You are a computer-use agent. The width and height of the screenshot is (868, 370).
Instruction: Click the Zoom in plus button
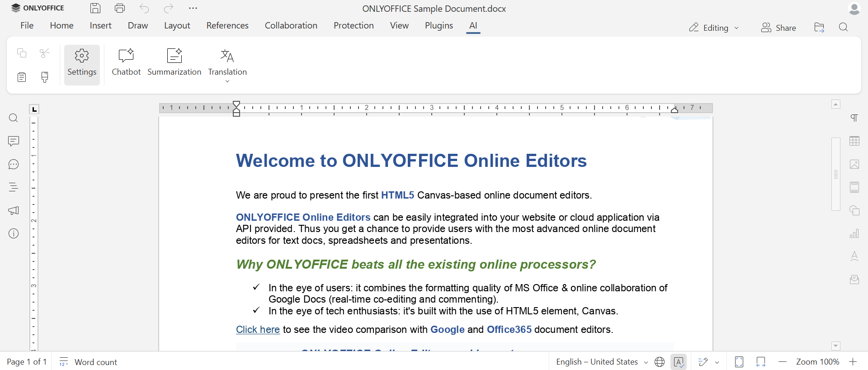853,362
